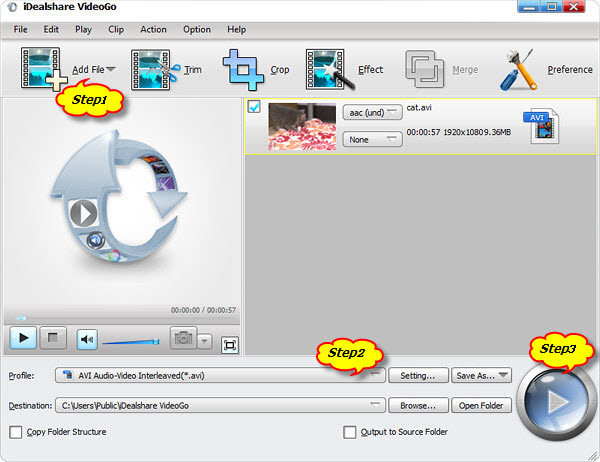Click the cat.avi video thumbnail
Image resolution: width=600 pixels, height=462 pixels.
(x=302, y=126)
